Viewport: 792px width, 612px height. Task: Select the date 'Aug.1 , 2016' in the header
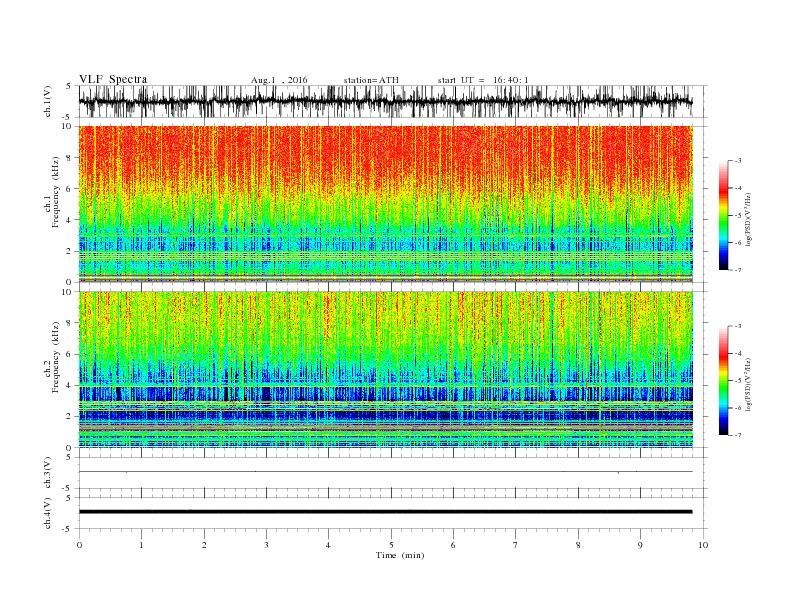tap(279, 80)
